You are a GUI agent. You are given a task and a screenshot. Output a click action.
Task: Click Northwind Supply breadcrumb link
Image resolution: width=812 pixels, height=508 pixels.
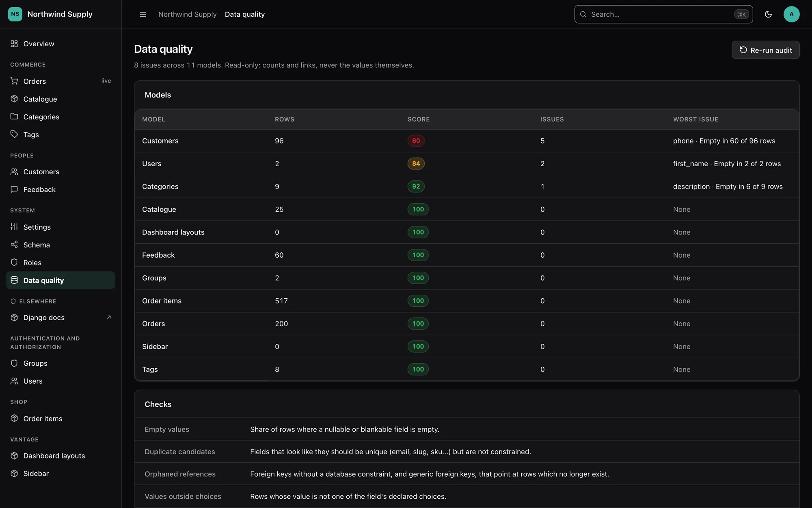(x=187, y=14)
